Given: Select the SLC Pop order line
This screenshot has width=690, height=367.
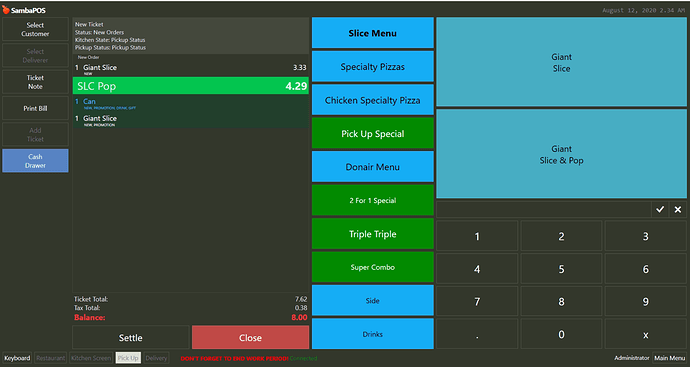Looking at the screenshot, I should tap(191, 86).
